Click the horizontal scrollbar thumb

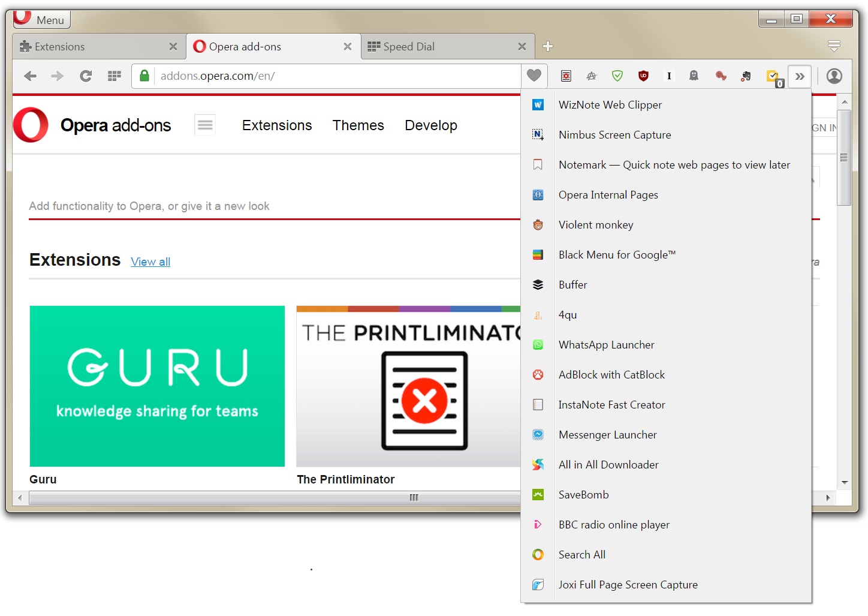click(414, 498)
